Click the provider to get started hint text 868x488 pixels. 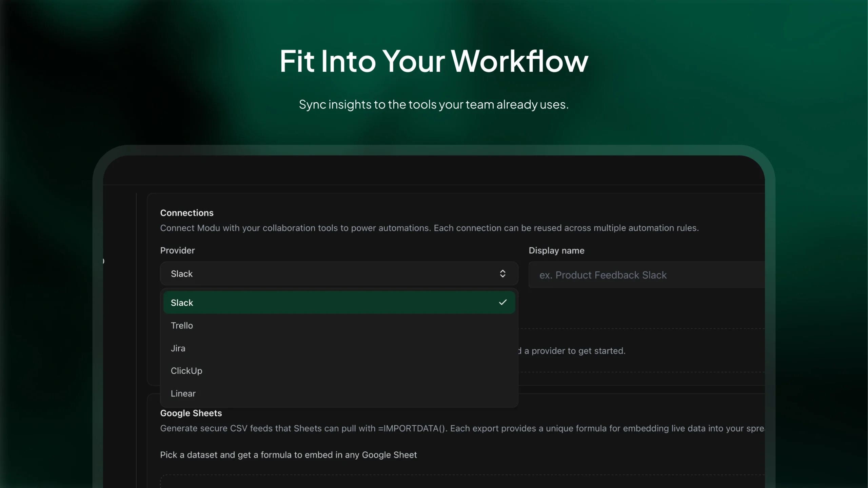(x=573, y=351)
